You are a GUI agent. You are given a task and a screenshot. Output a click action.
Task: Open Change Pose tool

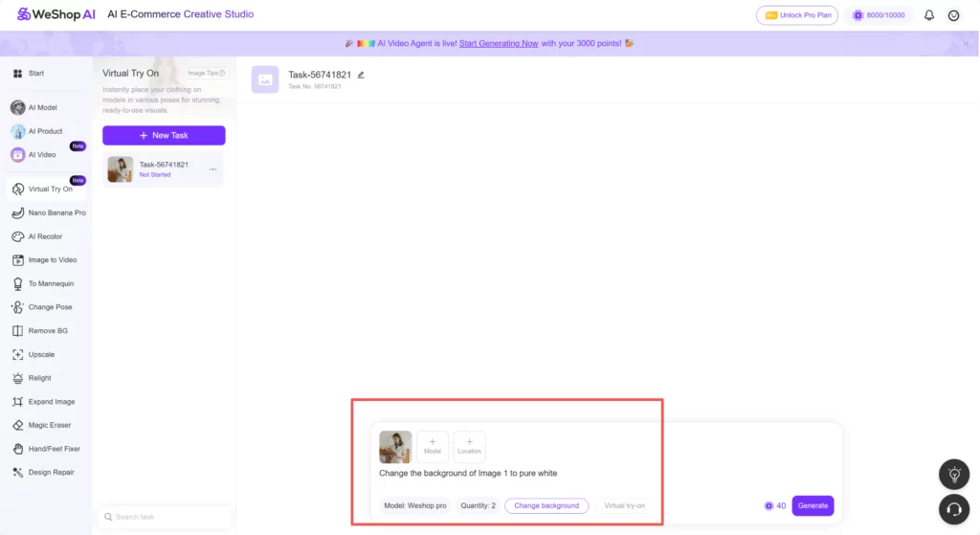42,307
